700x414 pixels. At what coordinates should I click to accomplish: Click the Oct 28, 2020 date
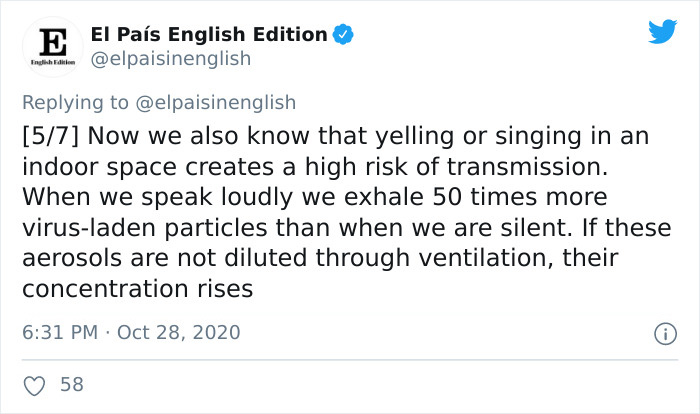(x=179, y=332)
